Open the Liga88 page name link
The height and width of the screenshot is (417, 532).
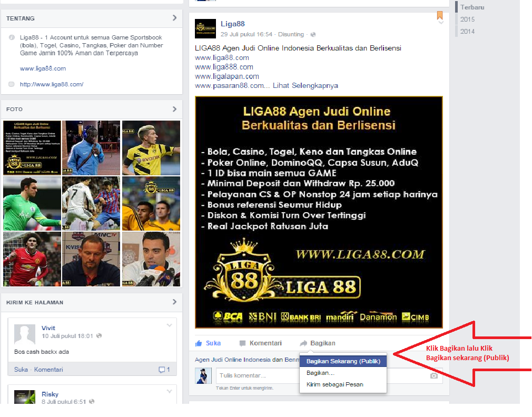pyautogui.click(x=233, y=24)
